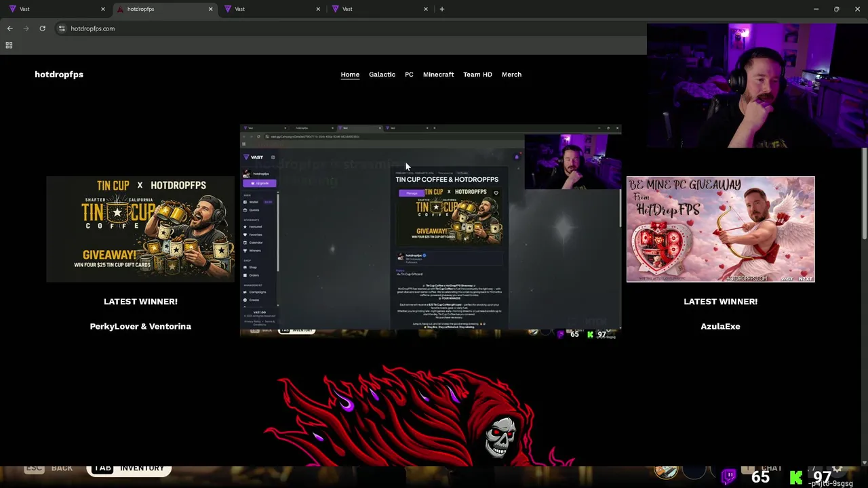Open the PC nav link
Viewport: 868px width, 488px height.
point(409,75)
